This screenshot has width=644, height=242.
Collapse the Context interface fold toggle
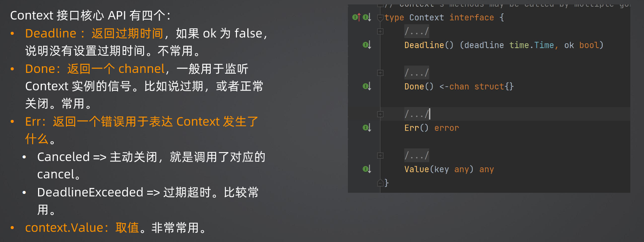click(x=380, y=17)
